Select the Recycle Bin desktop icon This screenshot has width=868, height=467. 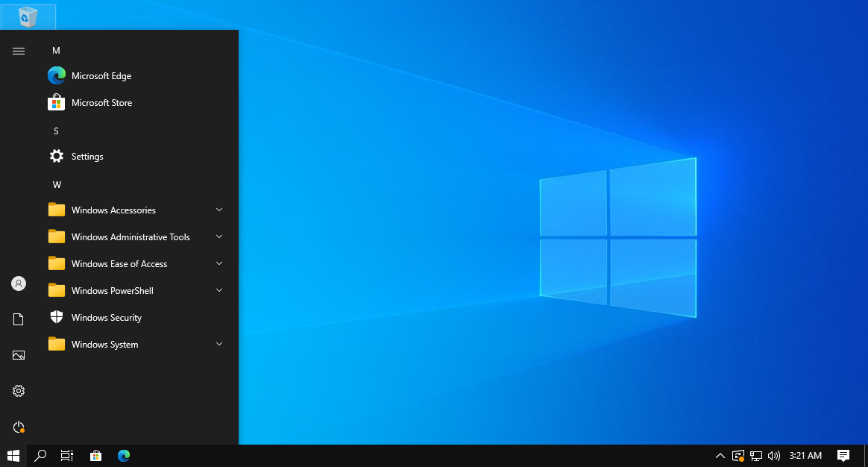pyautogui.click(x=28, y=16)
